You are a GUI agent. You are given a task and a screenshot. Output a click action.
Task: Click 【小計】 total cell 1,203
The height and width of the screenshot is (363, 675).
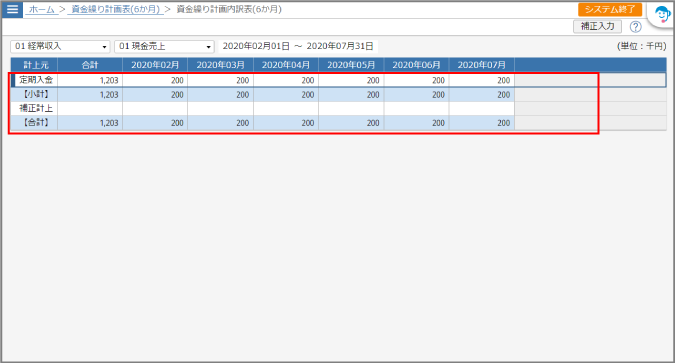pyautogui.click(x=90, y=94)
